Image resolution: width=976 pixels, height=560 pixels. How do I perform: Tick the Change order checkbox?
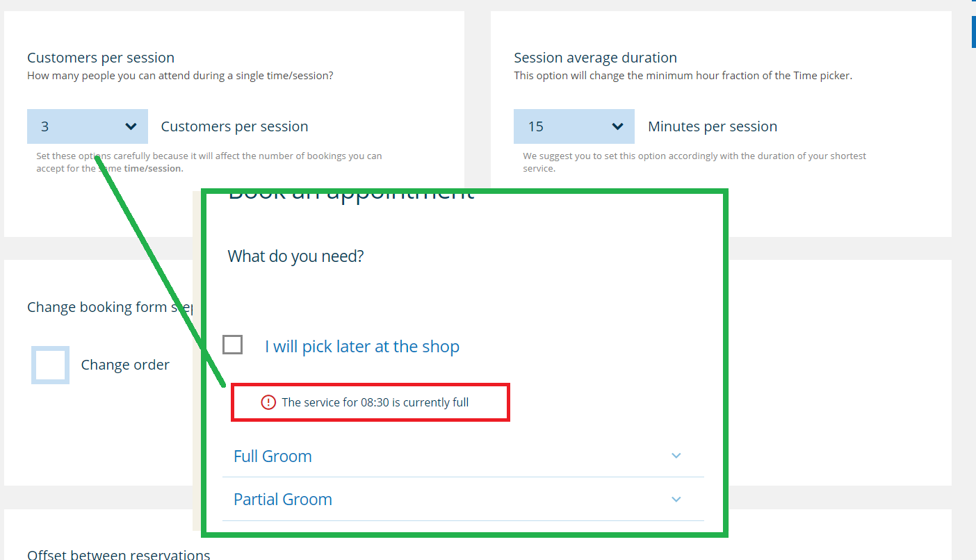(50, 365)
